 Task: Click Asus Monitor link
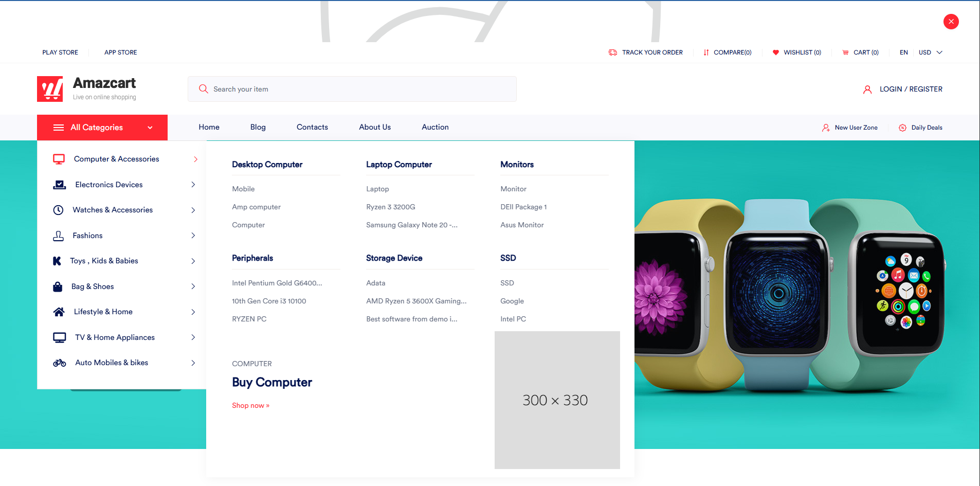tap(522, 225)
